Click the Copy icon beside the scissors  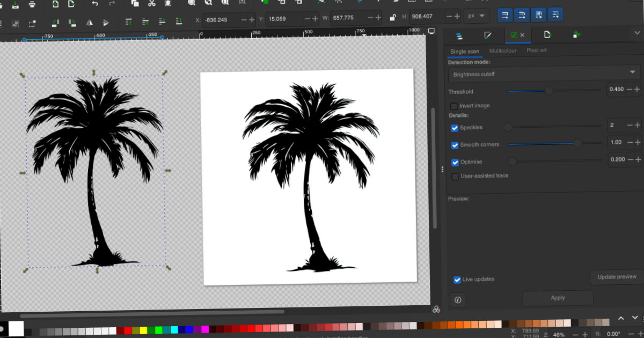click(135, 4)
